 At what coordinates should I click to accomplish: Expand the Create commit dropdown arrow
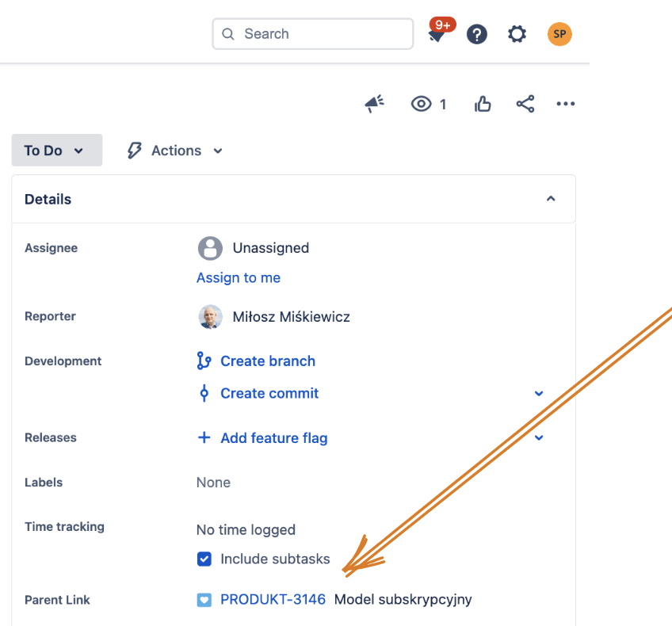point(539,394)
